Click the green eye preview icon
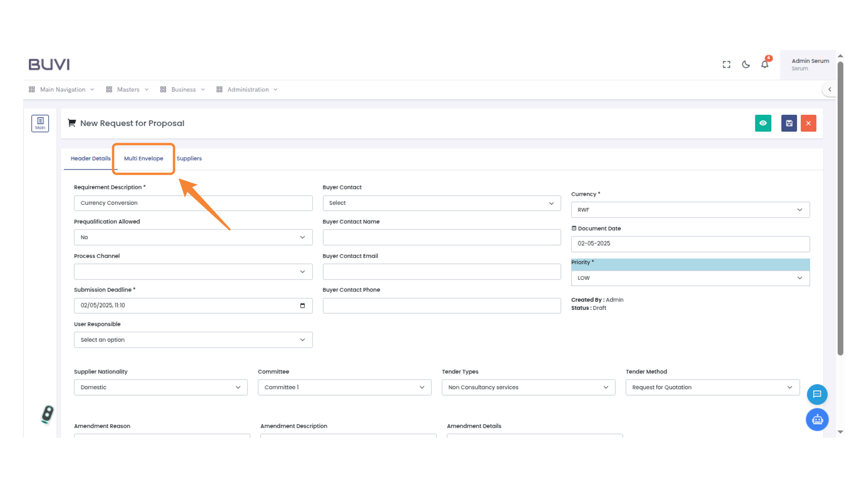The image size is (868, 488). click(x=763, y=123)
